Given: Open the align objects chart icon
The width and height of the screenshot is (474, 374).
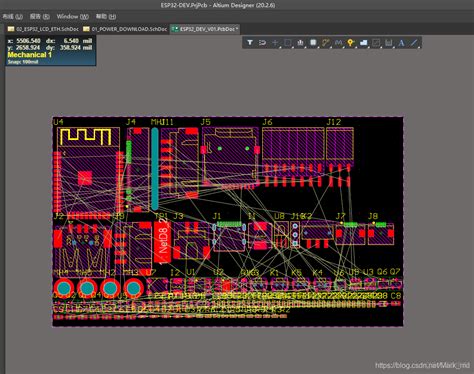Looking at the screenshot, I should 300,43.
